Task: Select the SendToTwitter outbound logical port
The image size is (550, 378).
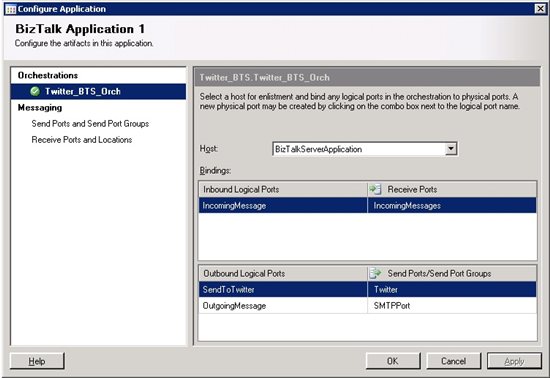Action: (x=283, y=290)
